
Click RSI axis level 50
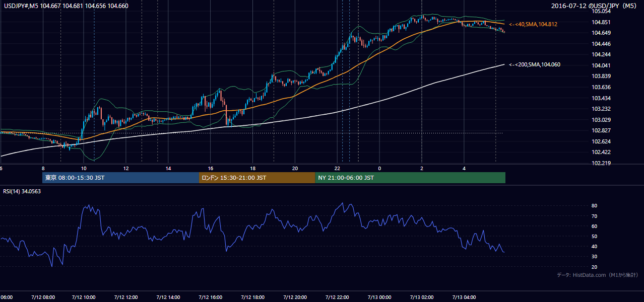tap(594, 236)
